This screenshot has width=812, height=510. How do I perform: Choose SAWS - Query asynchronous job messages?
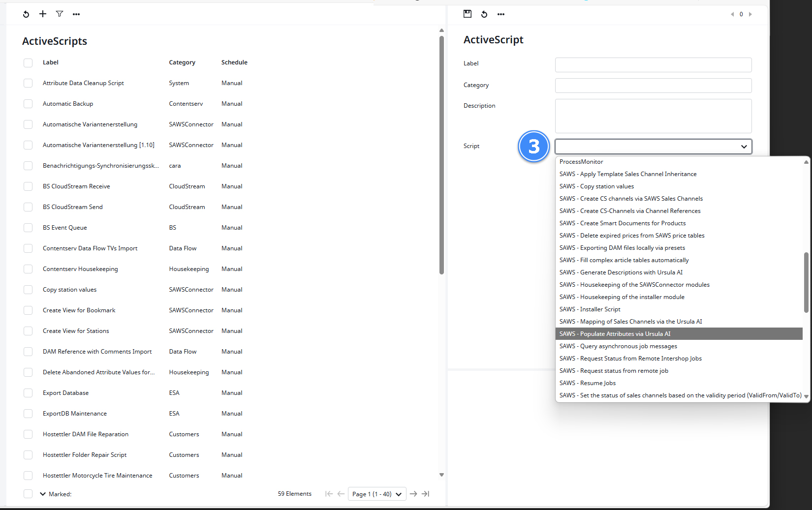[x=679, y=346]
